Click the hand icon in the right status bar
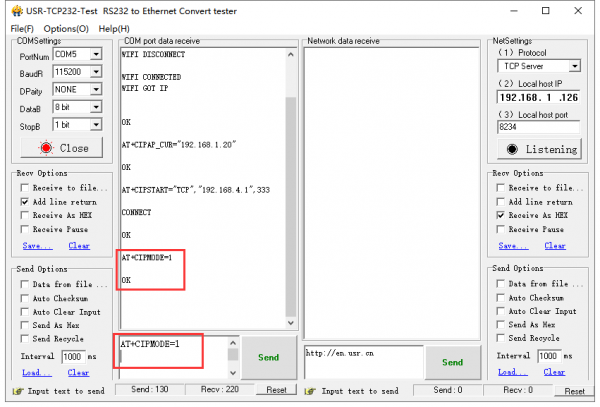 coord(495,389)
